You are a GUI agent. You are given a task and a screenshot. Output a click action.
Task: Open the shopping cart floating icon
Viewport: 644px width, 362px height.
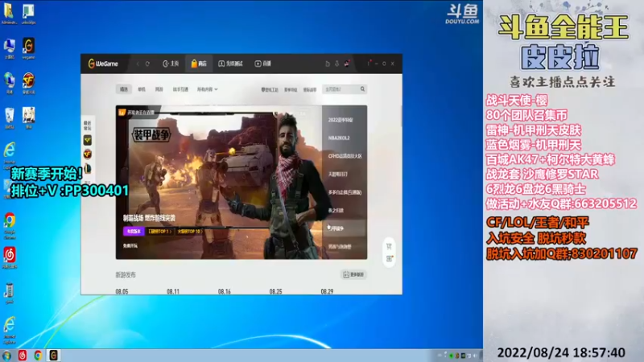pyautogui.click(x=389, y=246)
